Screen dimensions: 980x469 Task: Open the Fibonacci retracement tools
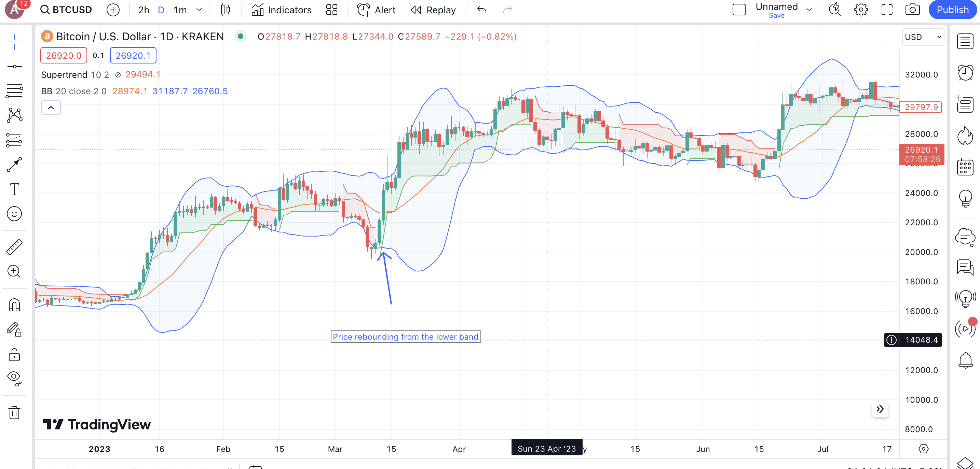pos(14,90)
